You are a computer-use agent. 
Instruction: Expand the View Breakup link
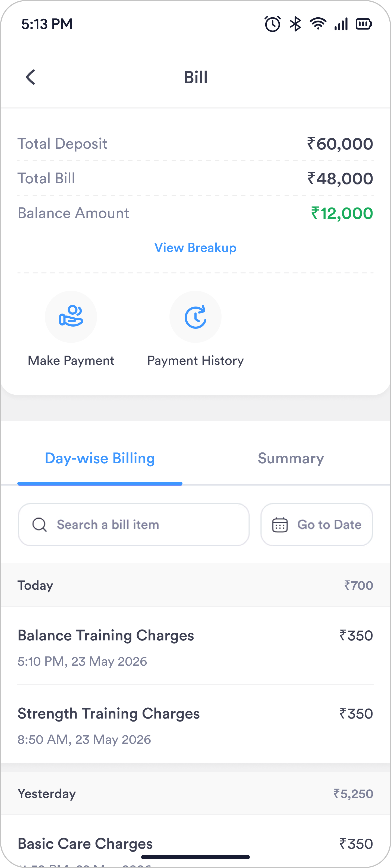pyautogui.click(x=195, y=248)
